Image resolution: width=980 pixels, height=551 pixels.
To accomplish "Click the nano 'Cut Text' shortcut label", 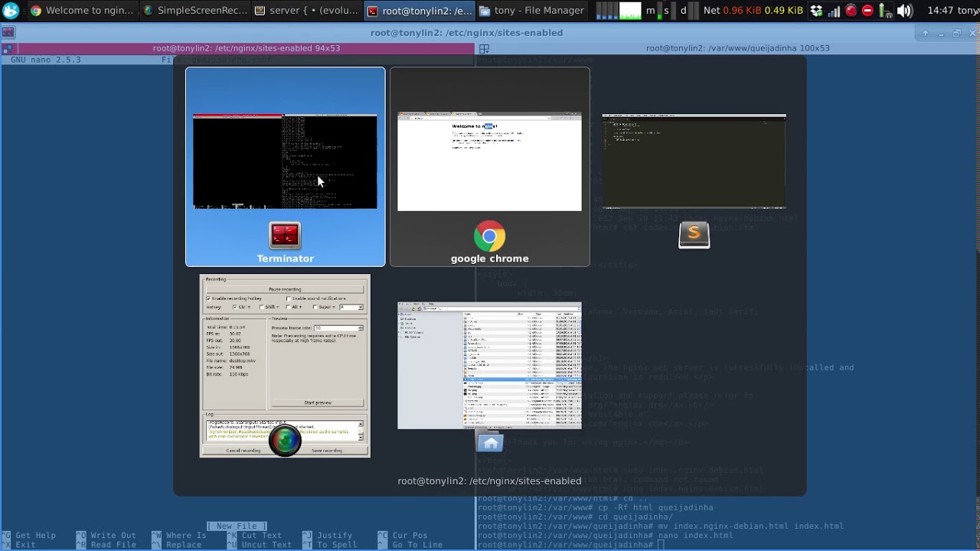I will click(x=261, y=536).
